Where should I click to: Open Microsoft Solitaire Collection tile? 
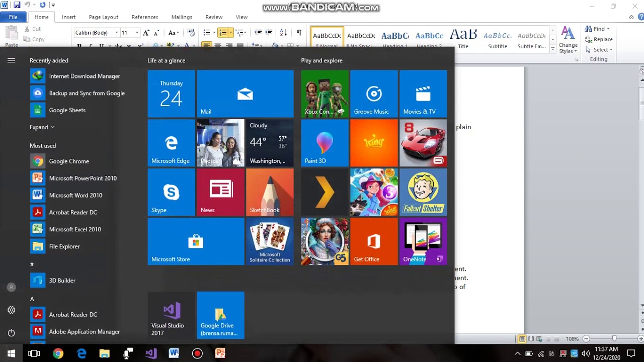pos(270,241)
